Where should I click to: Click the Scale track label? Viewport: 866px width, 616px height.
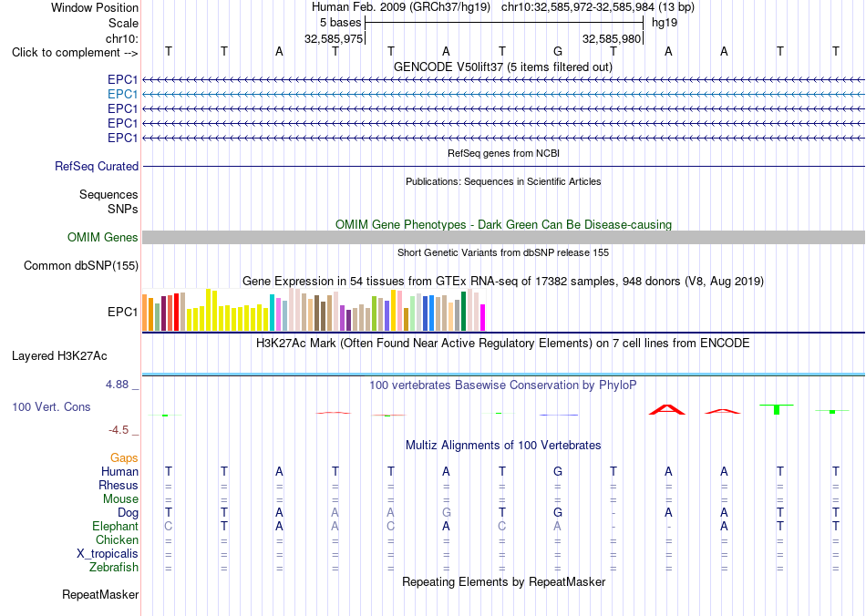coord(123,23)
